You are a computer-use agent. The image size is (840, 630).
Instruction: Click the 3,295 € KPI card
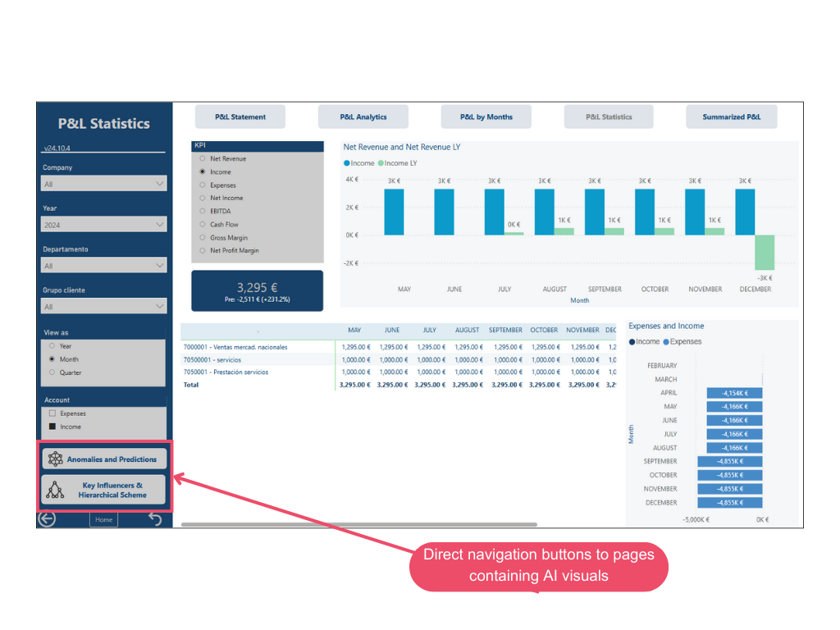257,291
